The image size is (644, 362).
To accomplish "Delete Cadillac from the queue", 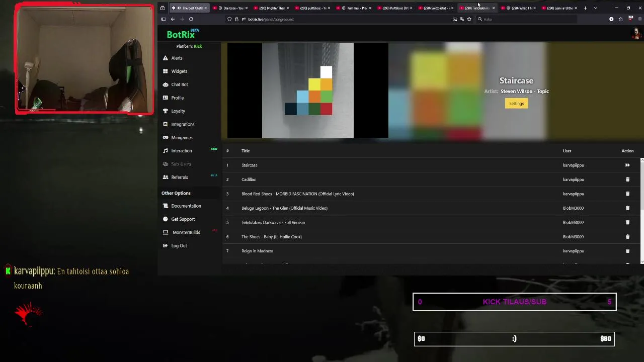I will [x=627, y=179].
